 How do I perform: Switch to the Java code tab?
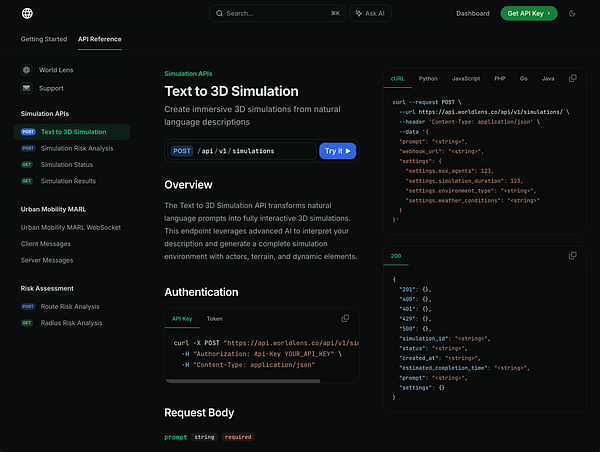(548, 78)
